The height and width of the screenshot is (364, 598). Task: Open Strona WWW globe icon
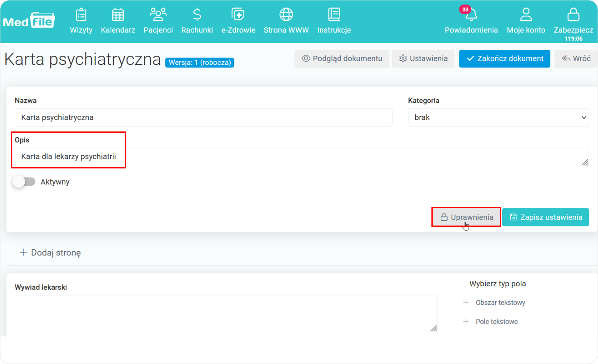(x=286, y=15)
